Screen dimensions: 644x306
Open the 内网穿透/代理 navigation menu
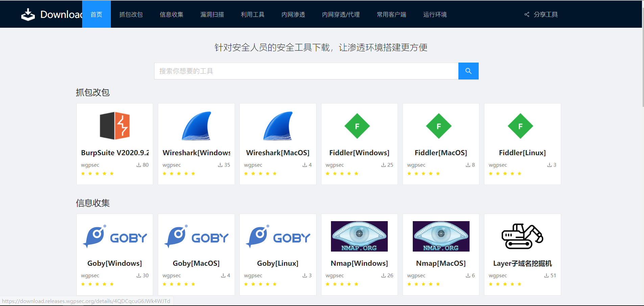click(341, 15)
